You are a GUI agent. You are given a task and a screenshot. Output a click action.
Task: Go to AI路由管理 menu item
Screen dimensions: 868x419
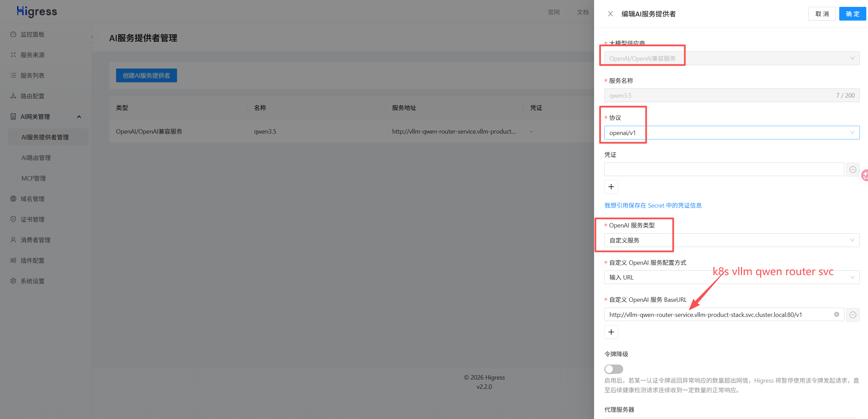tap(36, 158)
